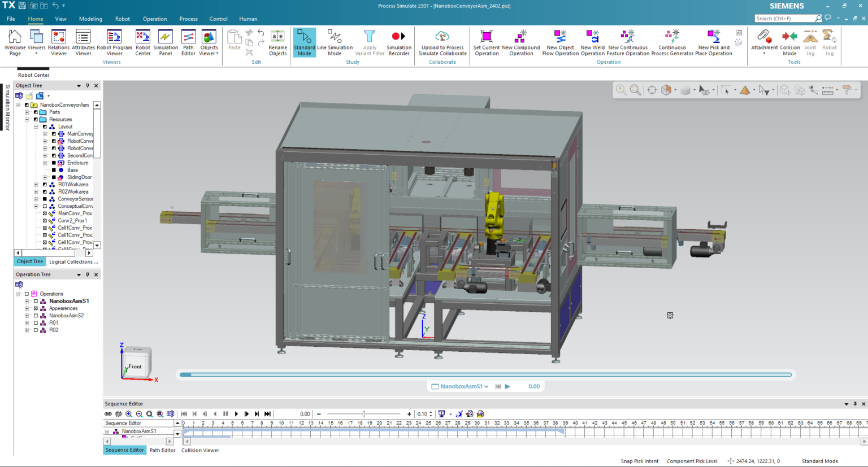The width and height of the screenshot is (868, 467).
Task: Launch the Simulation Panel
Action: coord(166,42)
